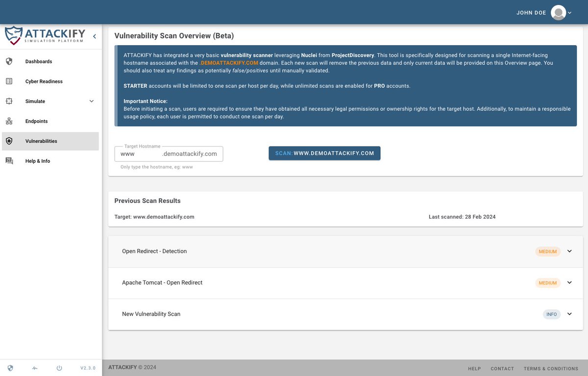Click the Help & Info chat icon
This screenshot has height=376, width=588.
tap(9, 161)
